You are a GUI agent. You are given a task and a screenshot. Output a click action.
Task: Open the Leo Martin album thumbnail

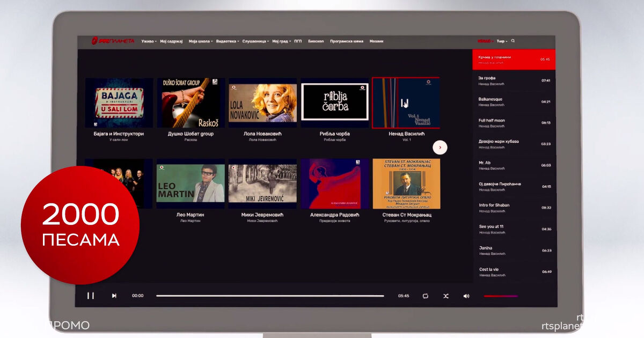tap(191, 183)
